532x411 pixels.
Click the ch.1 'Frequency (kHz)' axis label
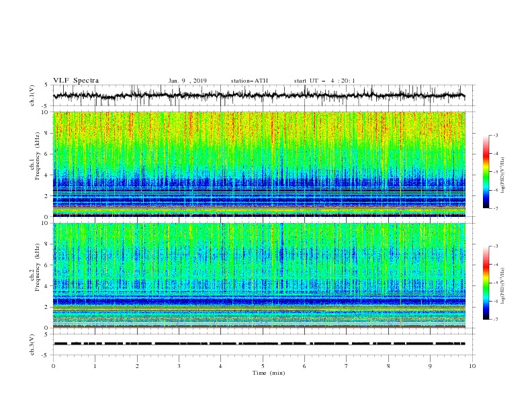coord(38,156)
